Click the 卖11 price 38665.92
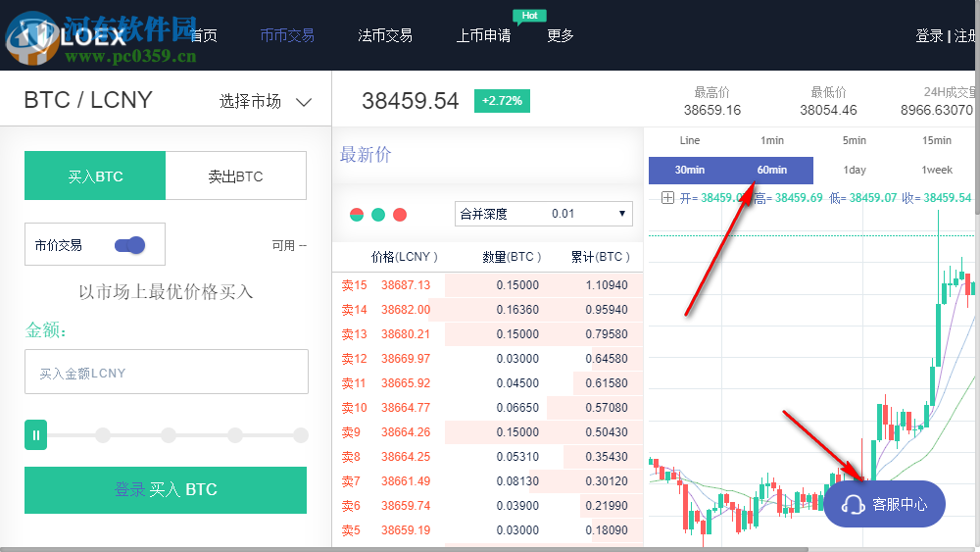This screenshot has height=552, width=980. (406, 383)
